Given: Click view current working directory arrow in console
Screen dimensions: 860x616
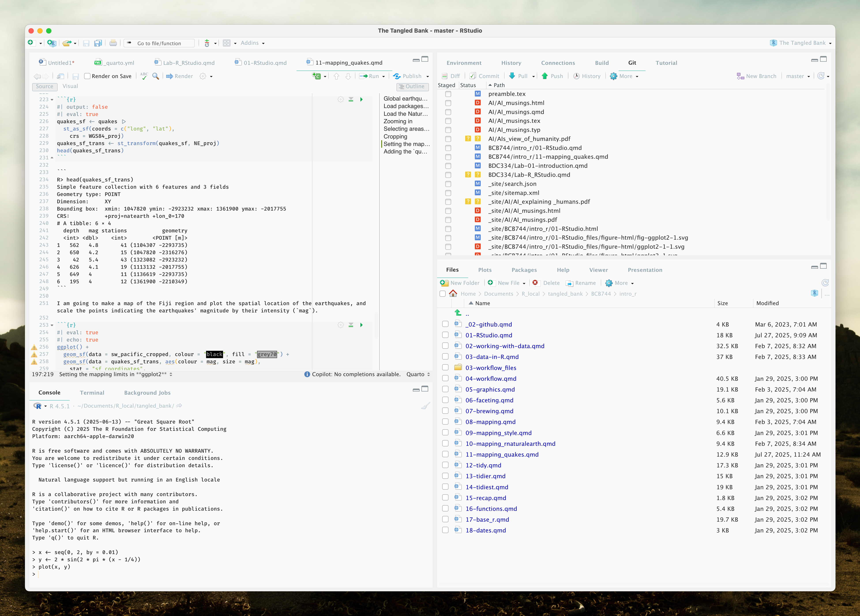Looking at the screenshot, I should coord(179,406).
